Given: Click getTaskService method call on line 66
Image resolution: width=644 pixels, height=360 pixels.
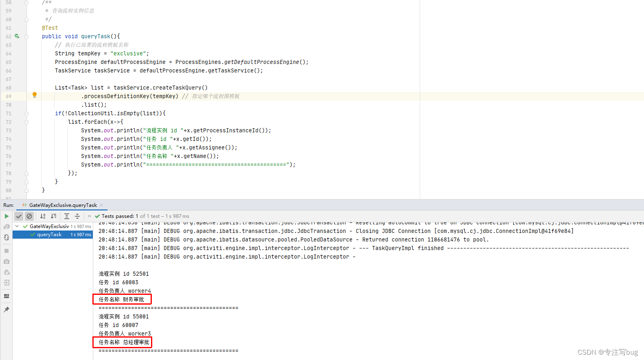Looking at the screenshot, I should pyautogui.click(x=231, y=70).
